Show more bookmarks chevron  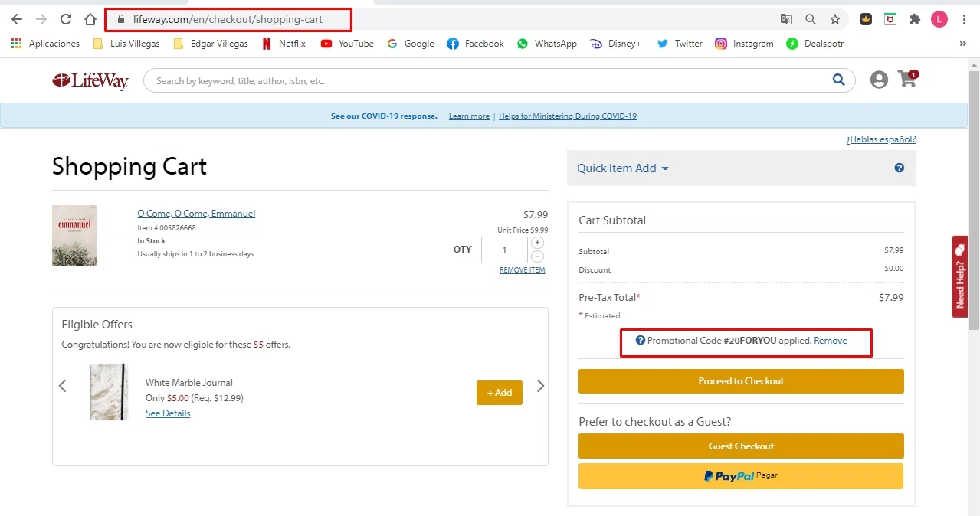pyautogui.click(x=963, y=44)
